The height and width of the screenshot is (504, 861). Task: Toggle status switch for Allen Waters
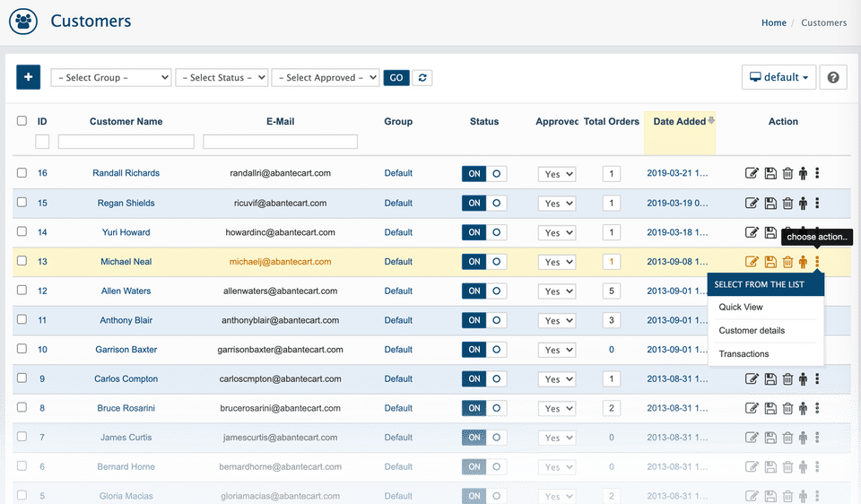tap(483, 291)
